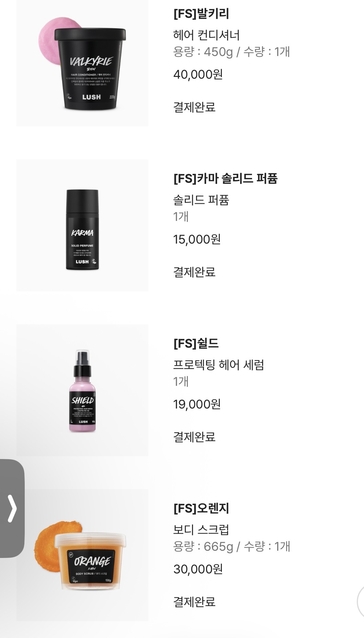Image resolution: width=364 pixels, height=638 pixels.
Task: Tap the 15,000원 price of Karma perfume
Action: coord(197,239)
